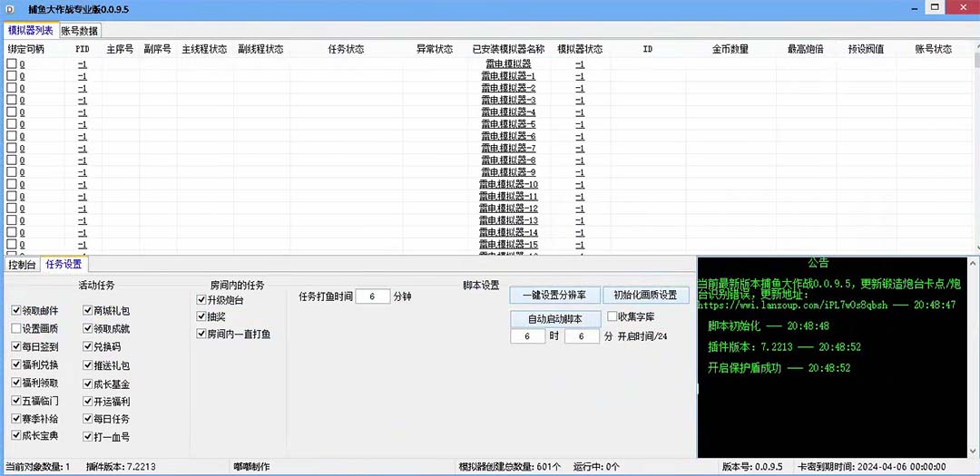
Task: Switch to the 账号数据 tab
Action: tap(80, 30)
